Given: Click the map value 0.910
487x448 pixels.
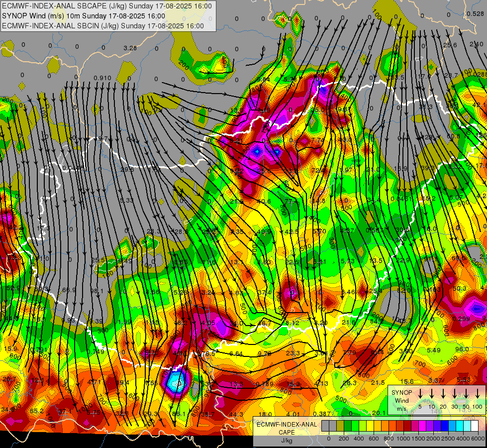Looking at the screenshot, I should [x=102, y=78].
